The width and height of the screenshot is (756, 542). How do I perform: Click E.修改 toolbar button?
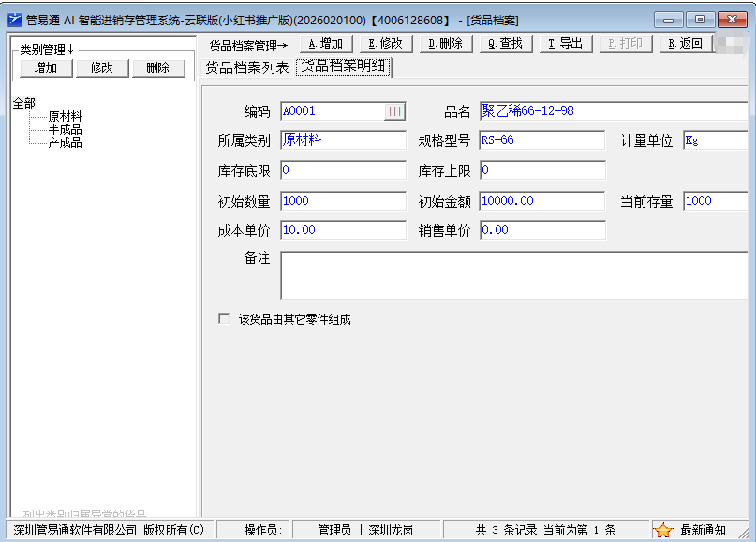click(x=385, y=44)
